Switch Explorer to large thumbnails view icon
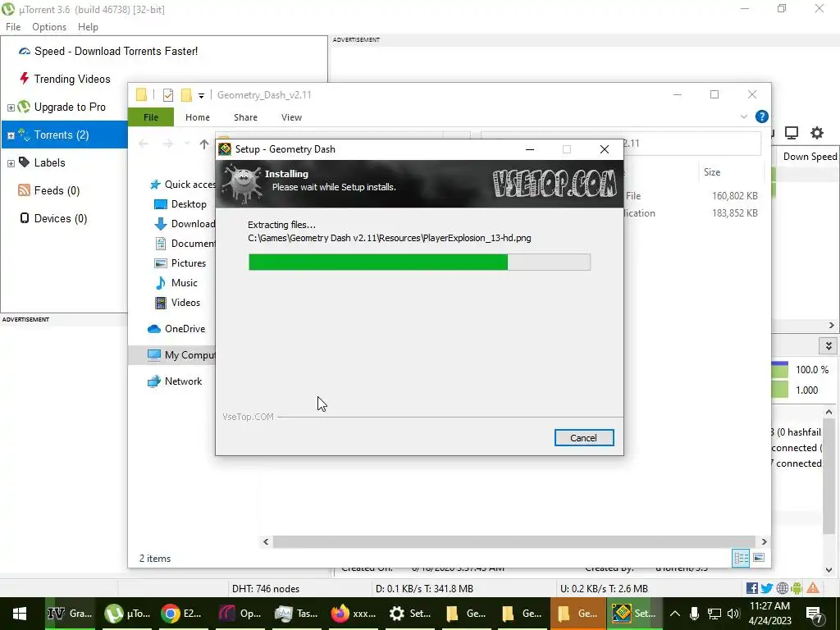 click(x=759, y=558)
